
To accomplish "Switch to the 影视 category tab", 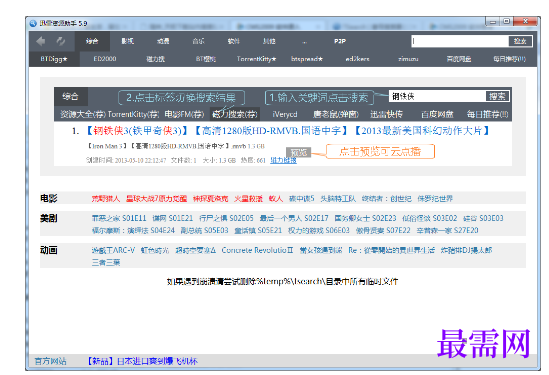I will click(127, 41).
